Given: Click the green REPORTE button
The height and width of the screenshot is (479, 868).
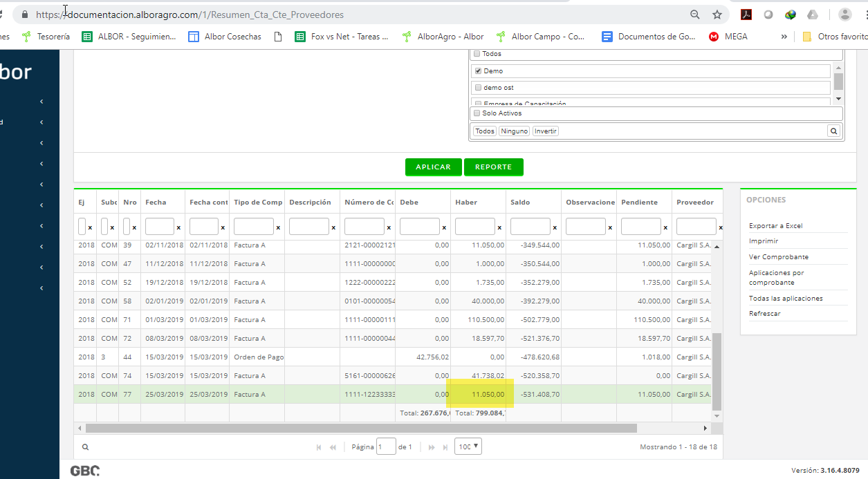Looking at the screenshot, I should [493, 167].
